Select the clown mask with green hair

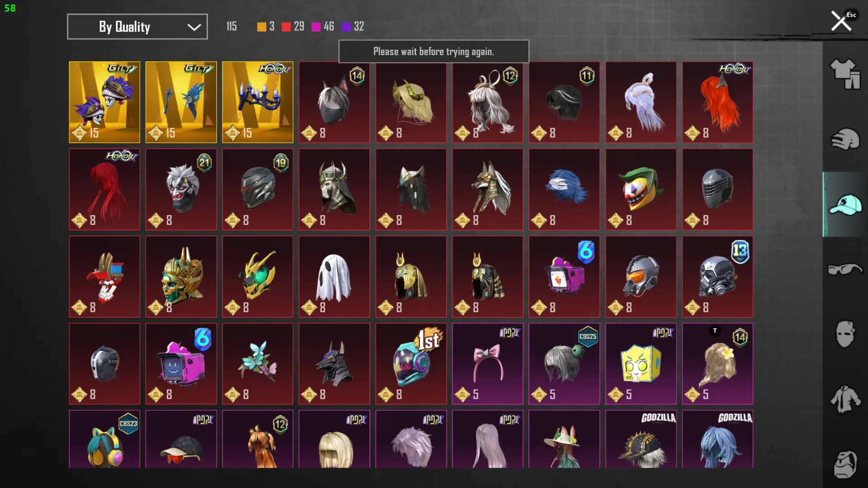click(x=641, y=189)
